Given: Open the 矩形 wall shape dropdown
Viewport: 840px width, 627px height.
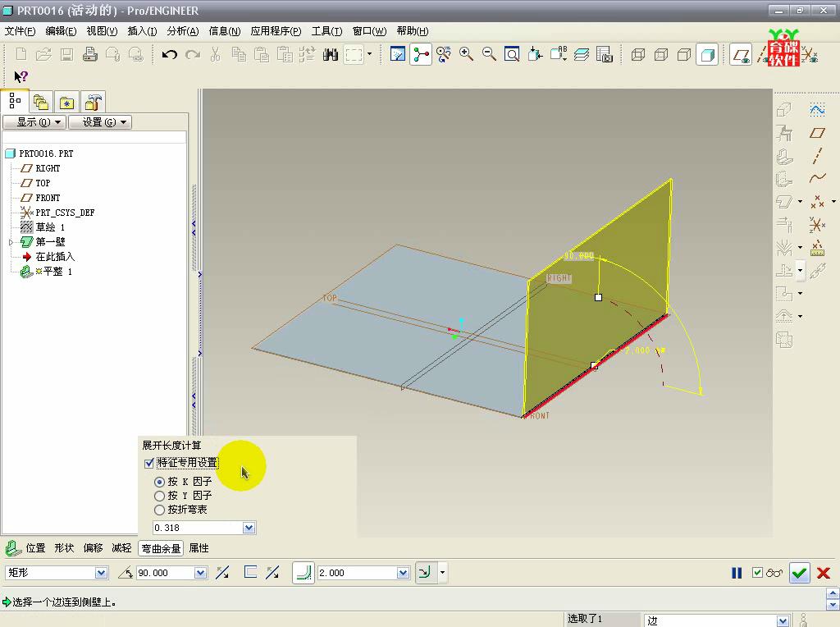Looking at the screenshot, I should coord(101,573).
